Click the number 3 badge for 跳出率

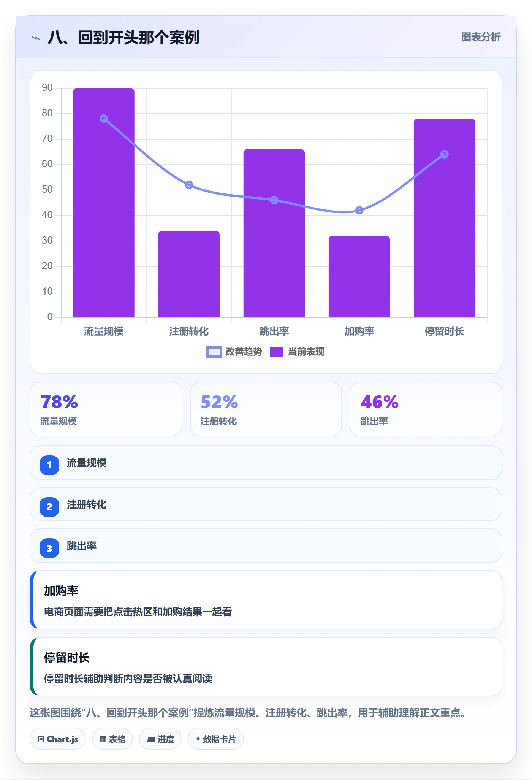point(49,548)
